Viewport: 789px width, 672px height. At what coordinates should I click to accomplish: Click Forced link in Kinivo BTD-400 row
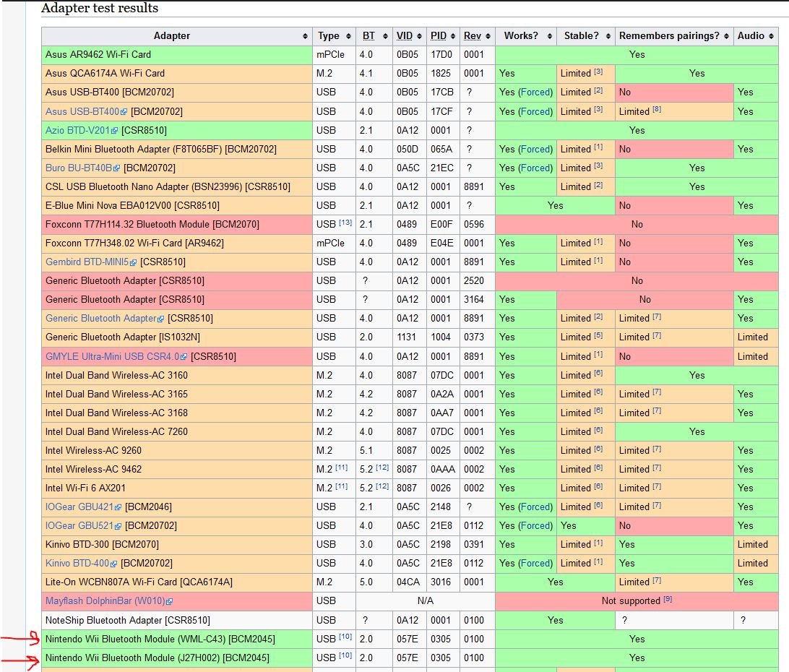coord(535,564)
